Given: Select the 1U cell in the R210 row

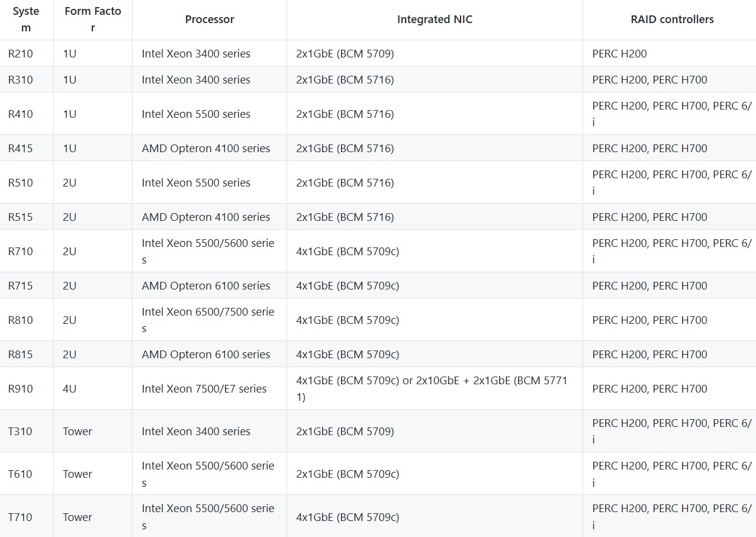Looking at the screenshot, I should click(x=93, y=53).
